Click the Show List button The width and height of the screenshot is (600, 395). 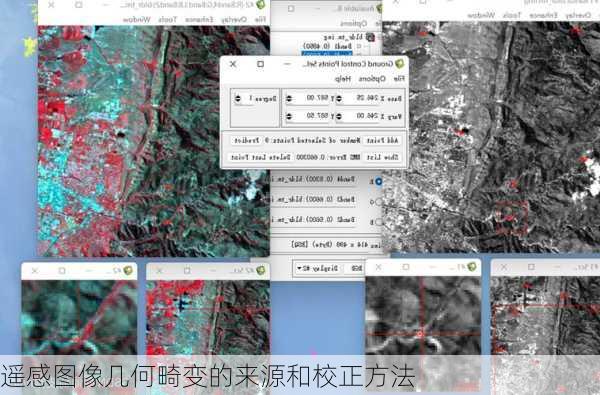coord(382,157)
